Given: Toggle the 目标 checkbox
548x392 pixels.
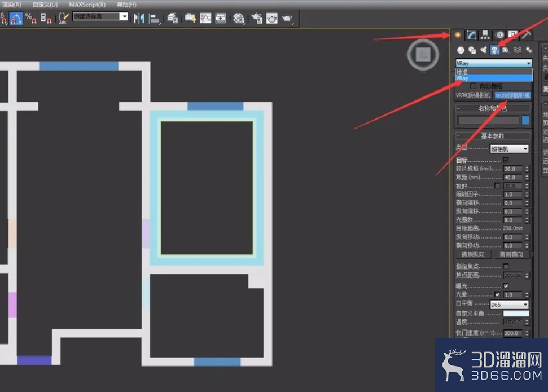Looking at the screenshot, I should pos(506,160).
